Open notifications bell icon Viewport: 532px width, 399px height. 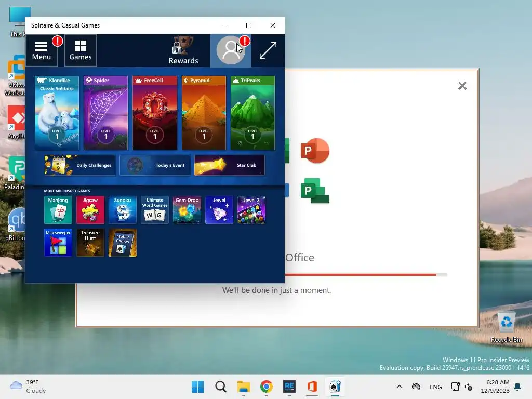pos(518,387)
